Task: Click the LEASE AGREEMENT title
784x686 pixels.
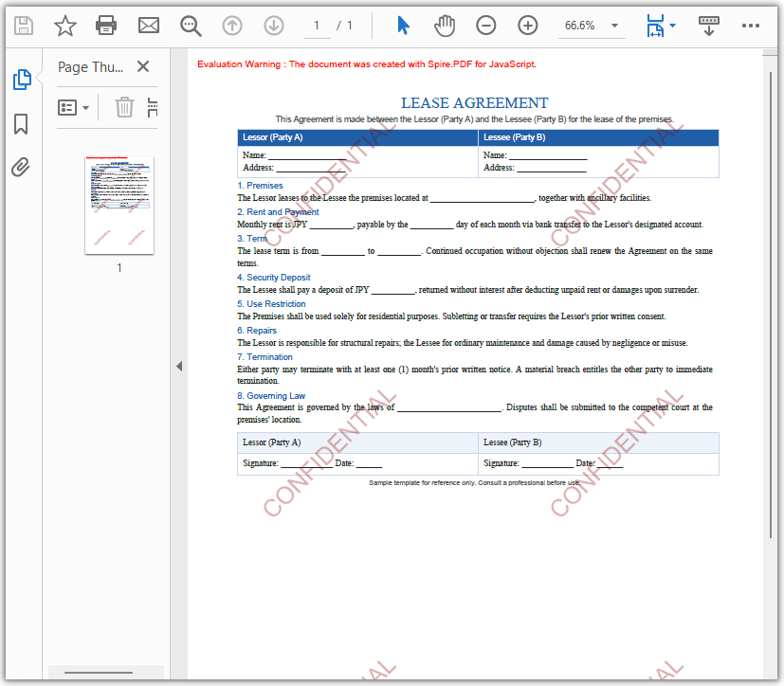Action: (475, 103)
